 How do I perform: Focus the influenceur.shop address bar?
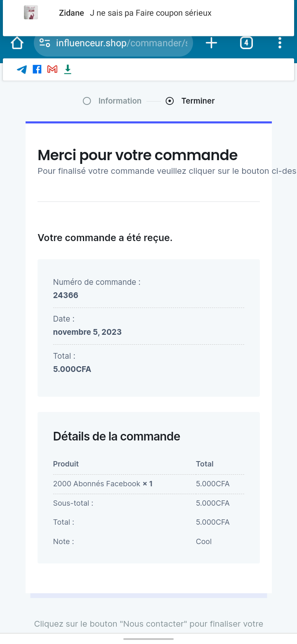click(120, 43)
